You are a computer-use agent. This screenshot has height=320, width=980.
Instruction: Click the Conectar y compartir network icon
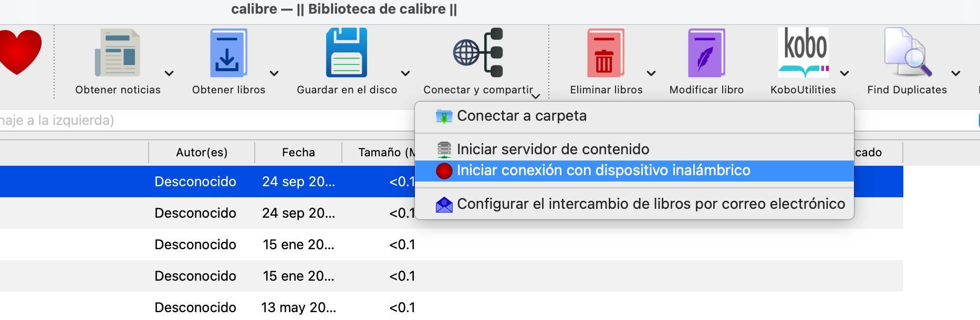(478, 53)
